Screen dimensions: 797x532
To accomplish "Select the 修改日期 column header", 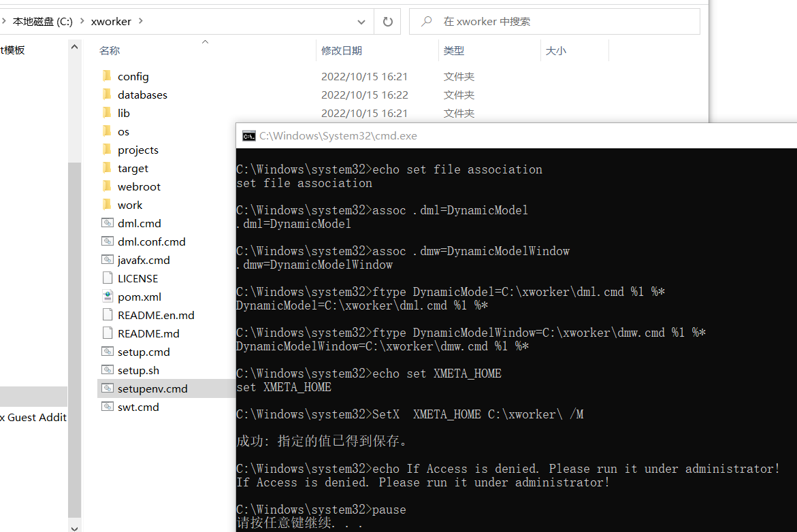I will coord(342,50).
